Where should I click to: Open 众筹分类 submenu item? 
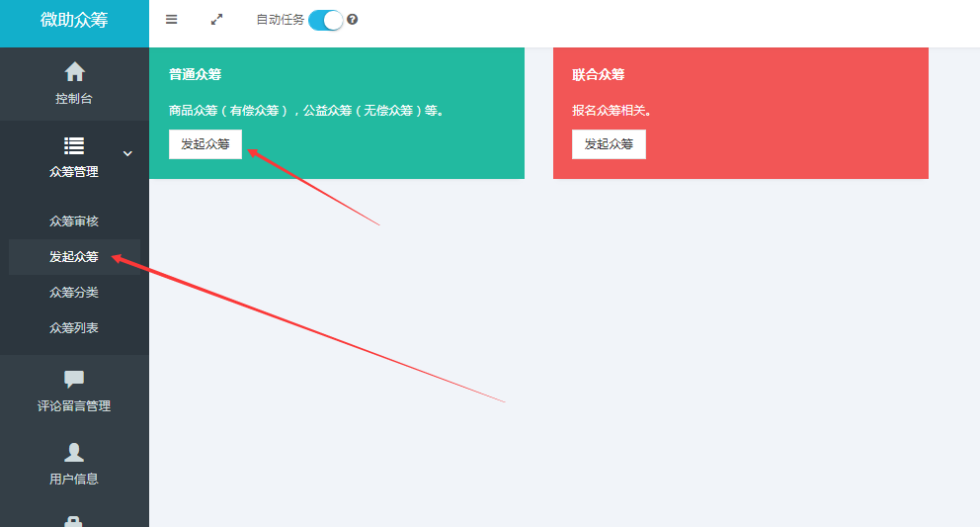point(74,293)
